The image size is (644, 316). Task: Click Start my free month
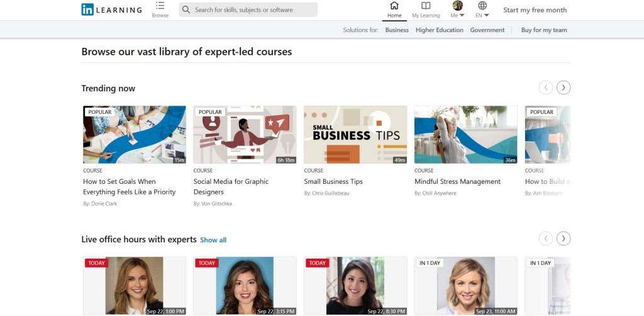(x=535, y=10)
